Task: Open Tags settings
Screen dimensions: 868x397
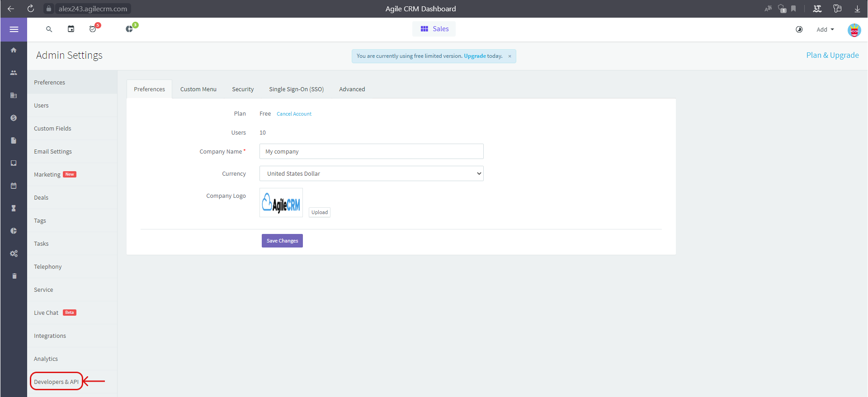Action: click(x=72, y=220)
